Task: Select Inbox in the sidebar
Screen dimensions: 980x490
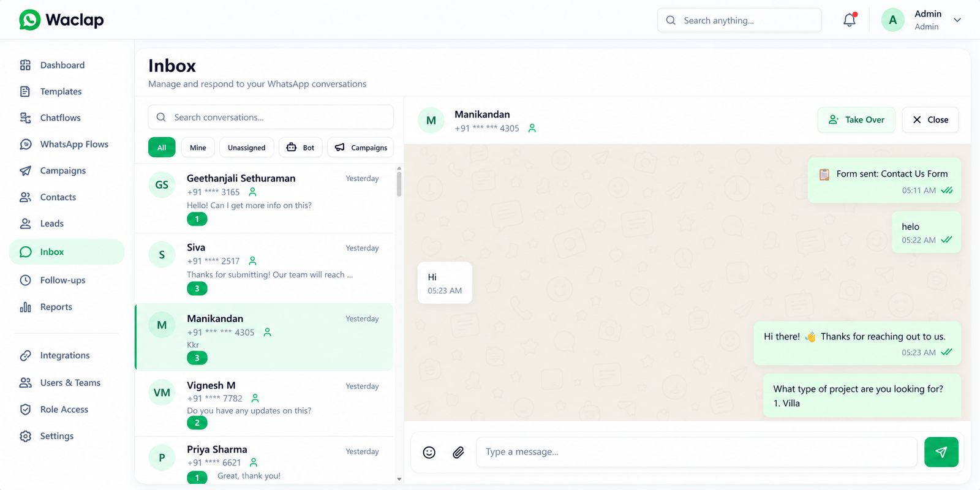Action: [x=67, y=252]
